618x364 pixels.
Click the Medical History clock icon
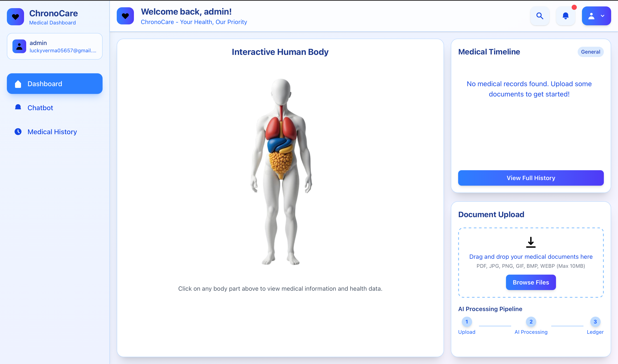click(18, 132)
